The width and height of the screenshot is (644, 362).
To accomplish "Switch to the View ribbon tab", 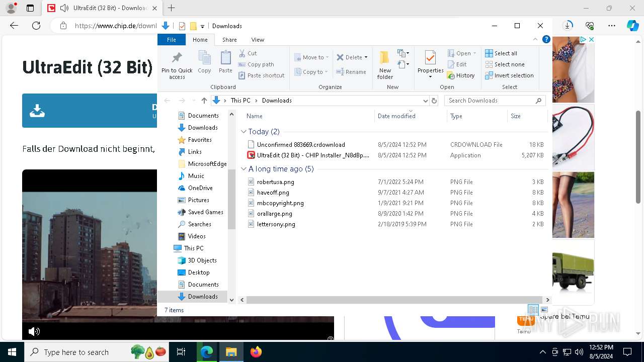I will [258, 40].
